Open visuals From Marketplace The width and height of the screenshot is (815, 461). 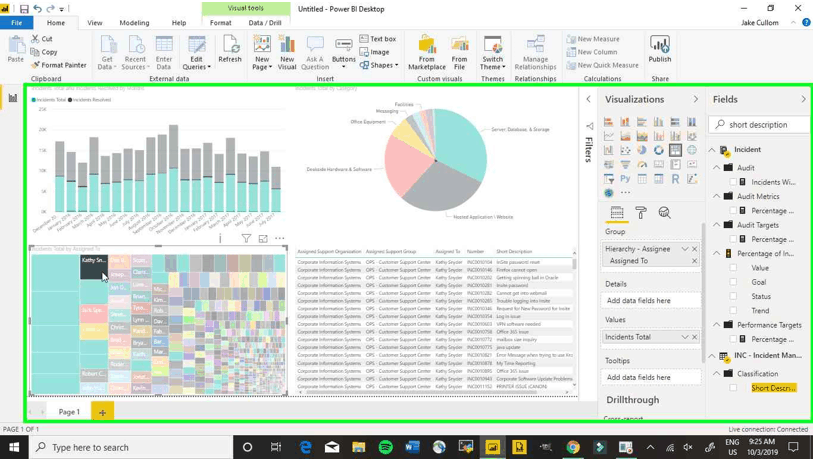[x=427, y=52]
